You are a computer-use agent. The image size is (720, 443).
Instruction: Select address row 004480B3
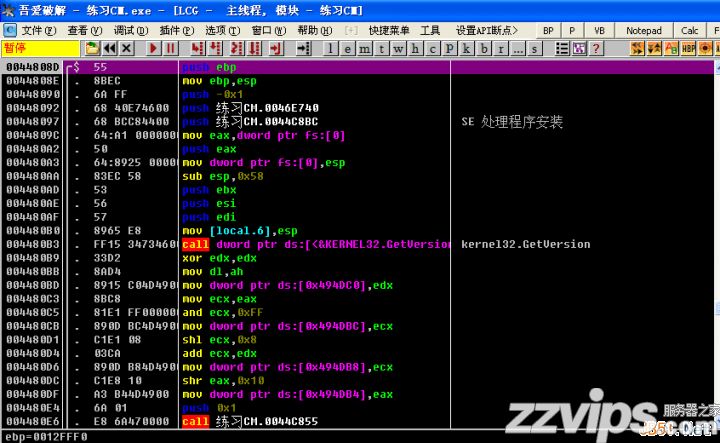[32, 244]
